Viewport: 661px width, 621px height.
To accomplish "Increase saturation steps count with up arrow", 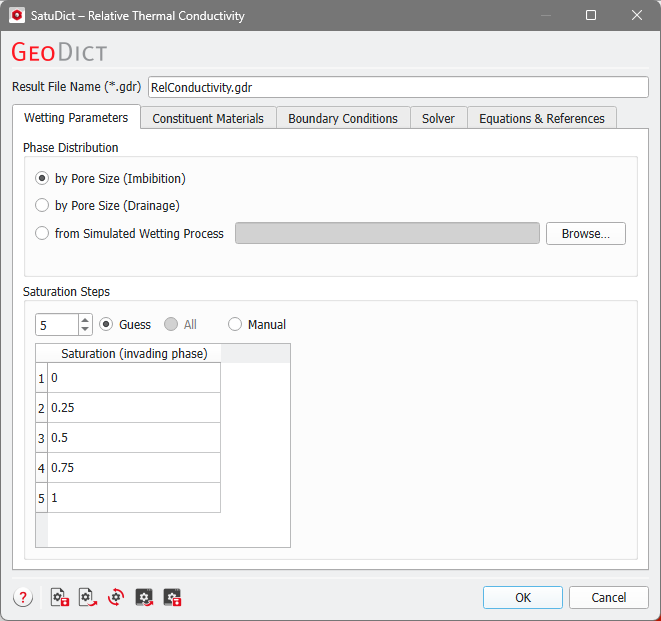I will tap(85, 320).
